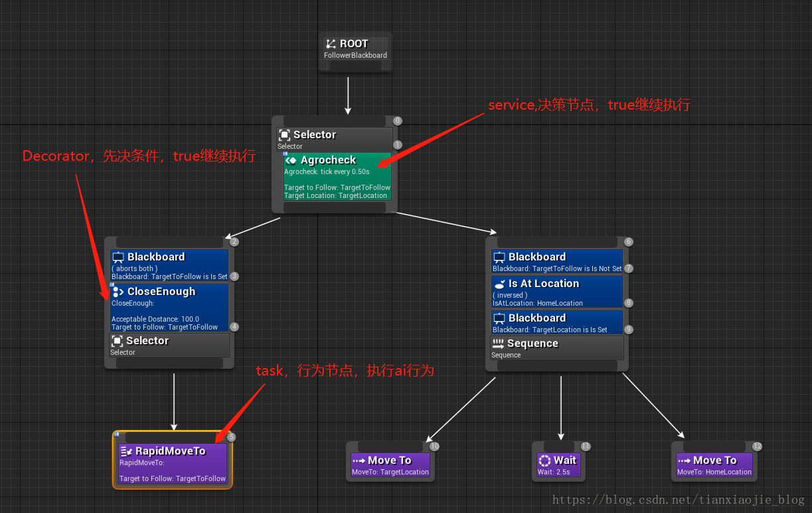Click the icon of the Selector below CloseEnough
The image size is (812, 513).
pos(117,341)
